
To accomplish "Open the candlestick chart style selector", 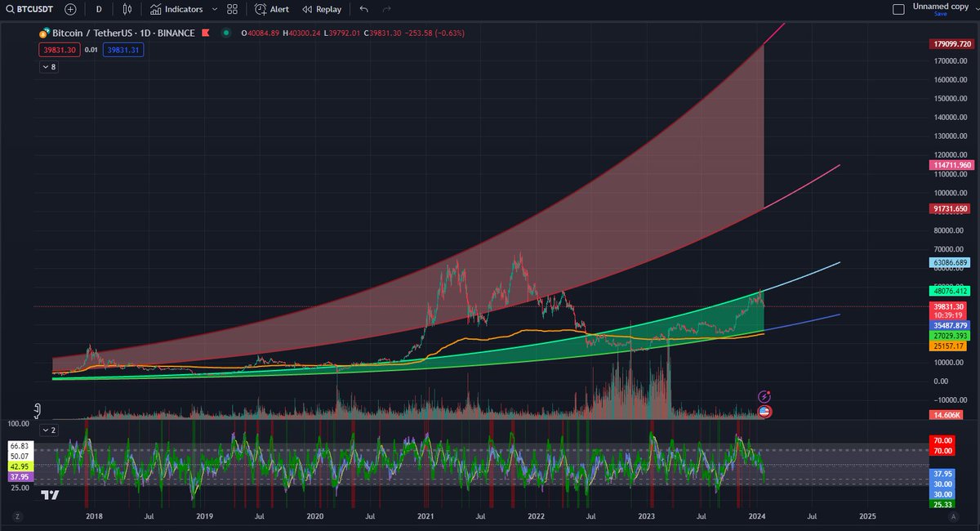I will 126,9.
